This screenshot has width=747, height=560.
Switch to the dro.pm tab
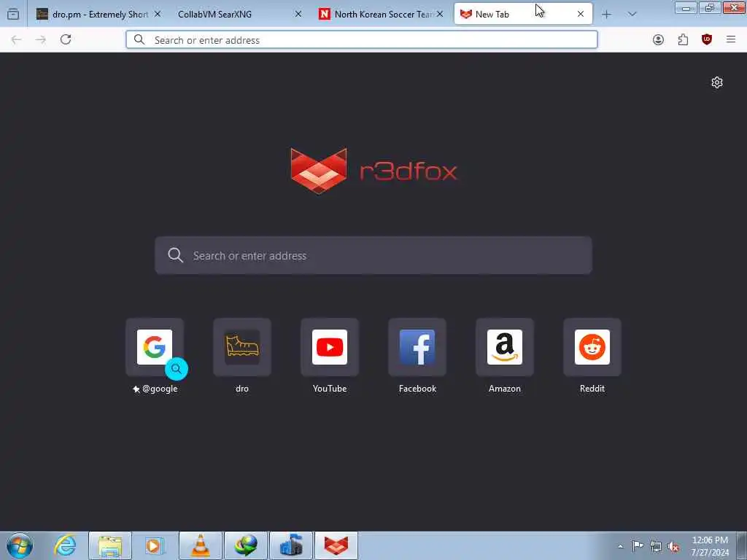coord(98,14)
